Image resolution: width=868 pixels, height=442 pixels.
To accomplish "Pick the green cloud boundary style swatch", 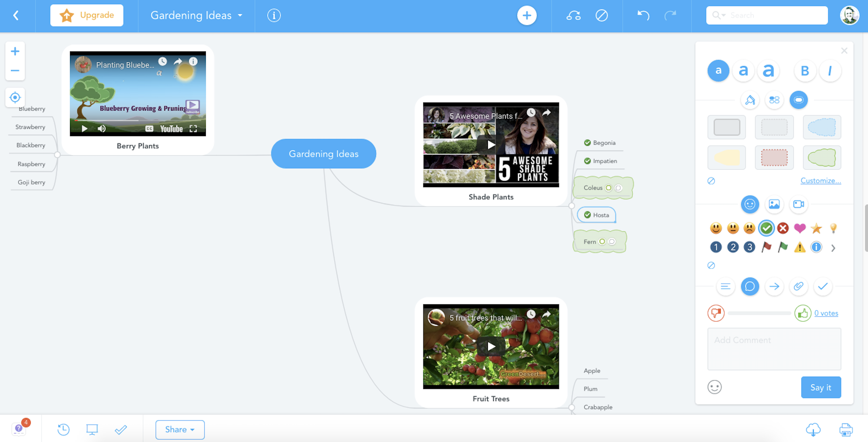I will point(822,157).
